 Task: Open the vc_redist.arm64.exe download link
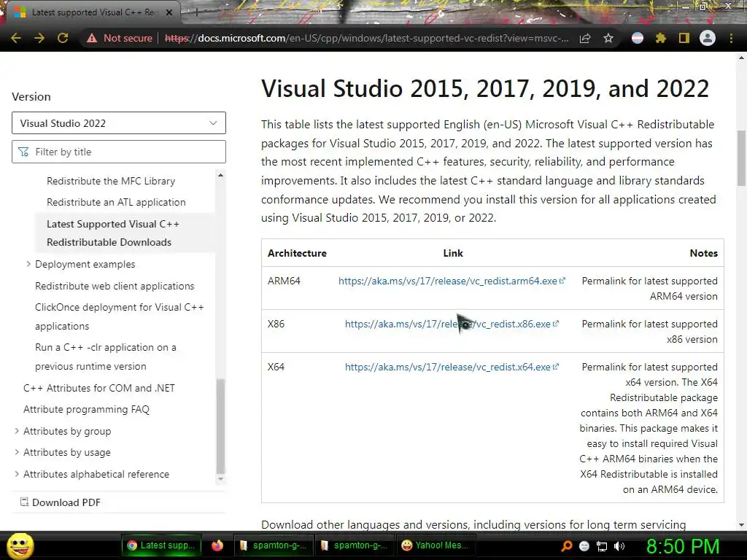tap(452, 281)
